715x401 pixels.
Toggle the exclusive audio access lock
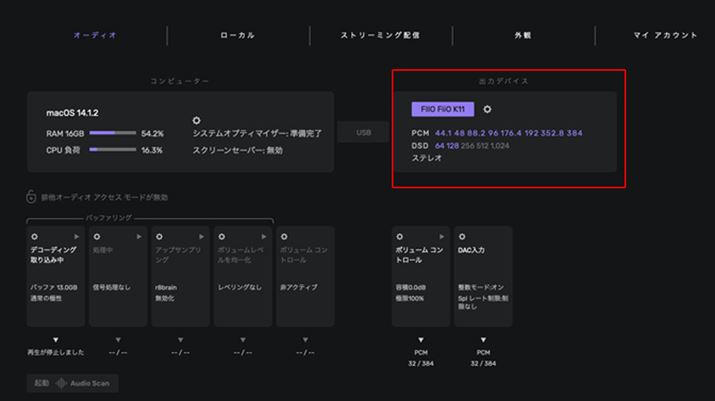[x=32, y=197]
